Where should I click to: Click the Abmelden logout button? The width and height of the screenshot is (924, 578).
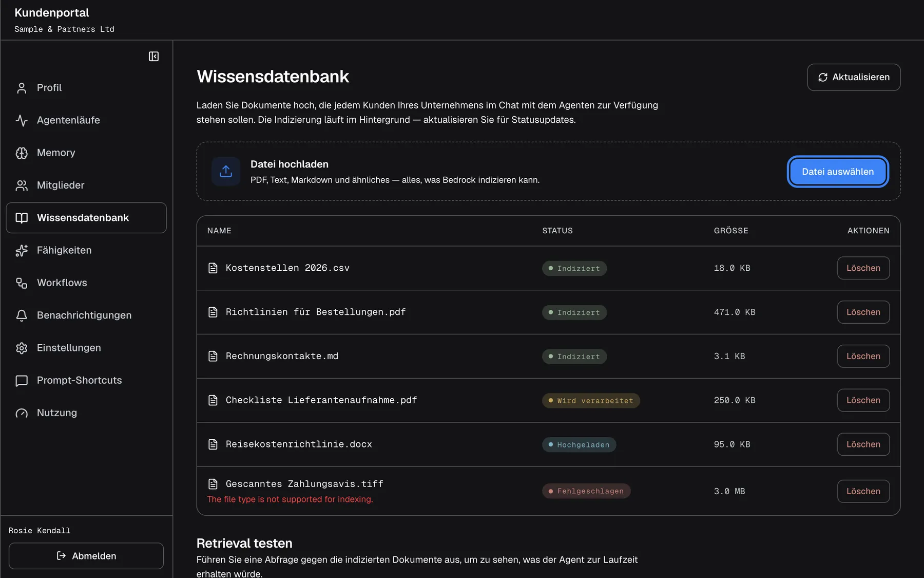(86, 556)
